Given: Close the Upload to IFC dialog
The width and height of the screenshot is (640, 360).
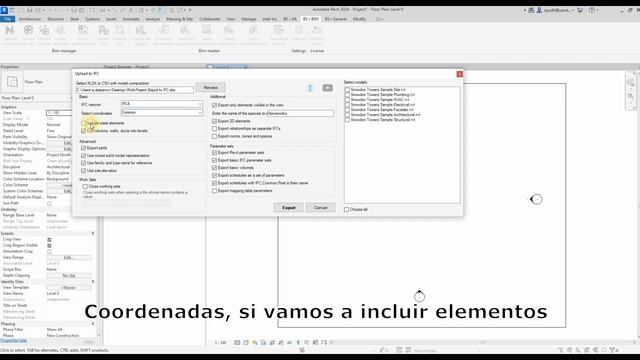Looking at the screenshot, I should click(x=460, y=74).
